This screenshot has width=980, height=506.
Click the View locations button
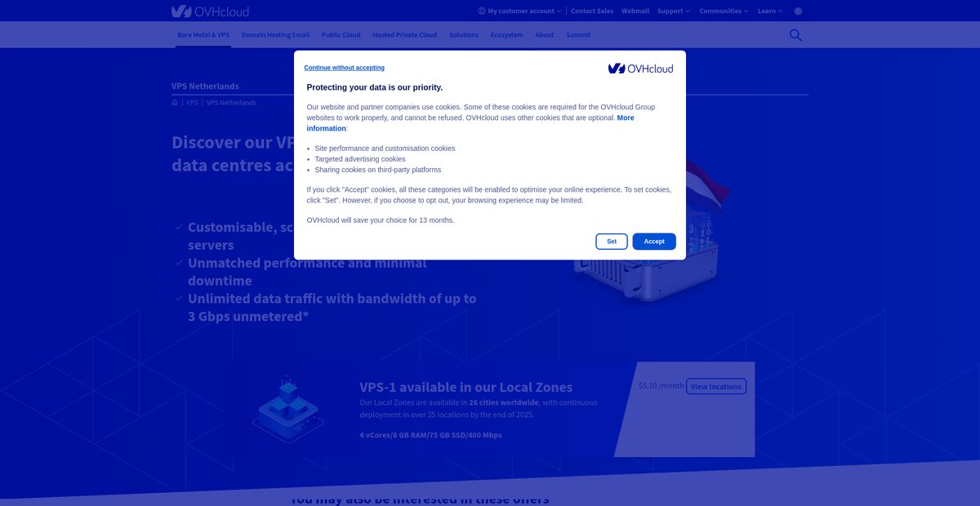pyautogui.click(x=715, y=386)
